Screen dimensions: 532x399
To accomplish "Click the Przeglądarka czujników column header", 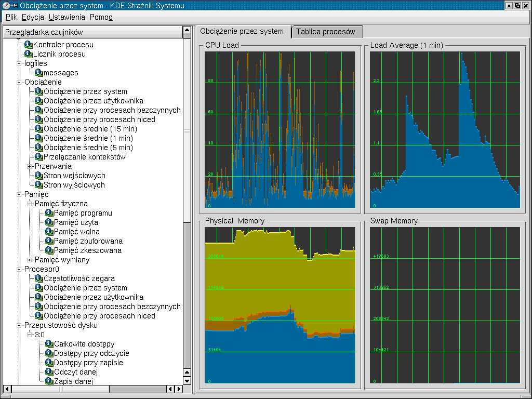I will [x=93, y=32].
